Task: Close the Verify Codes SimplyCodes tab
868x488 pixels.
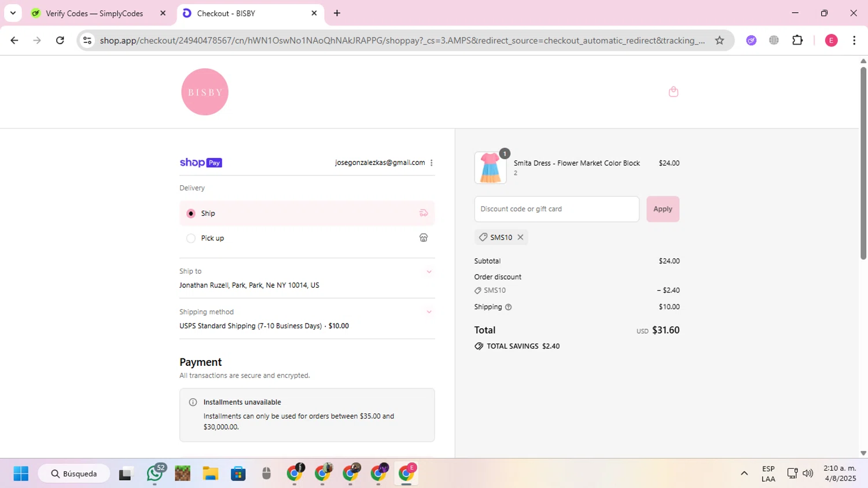Action: click(163, 13)
